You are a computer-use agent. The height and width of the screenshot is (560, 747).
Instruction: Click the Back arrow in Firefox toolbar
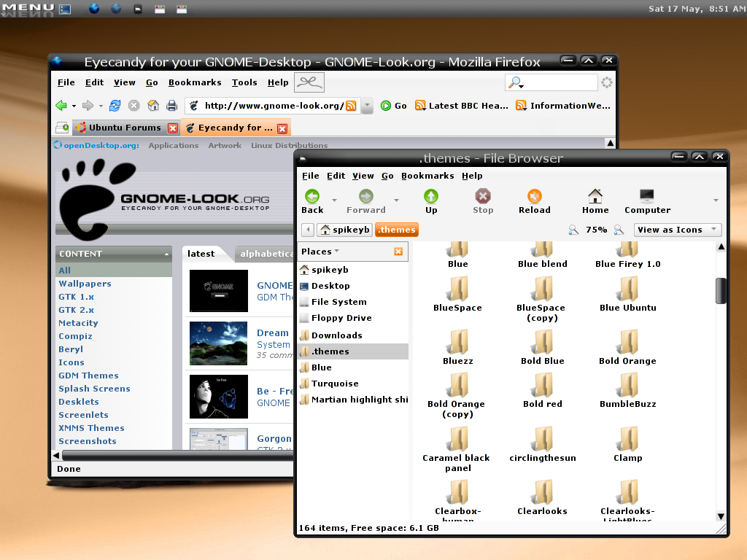tap(61, 105)
